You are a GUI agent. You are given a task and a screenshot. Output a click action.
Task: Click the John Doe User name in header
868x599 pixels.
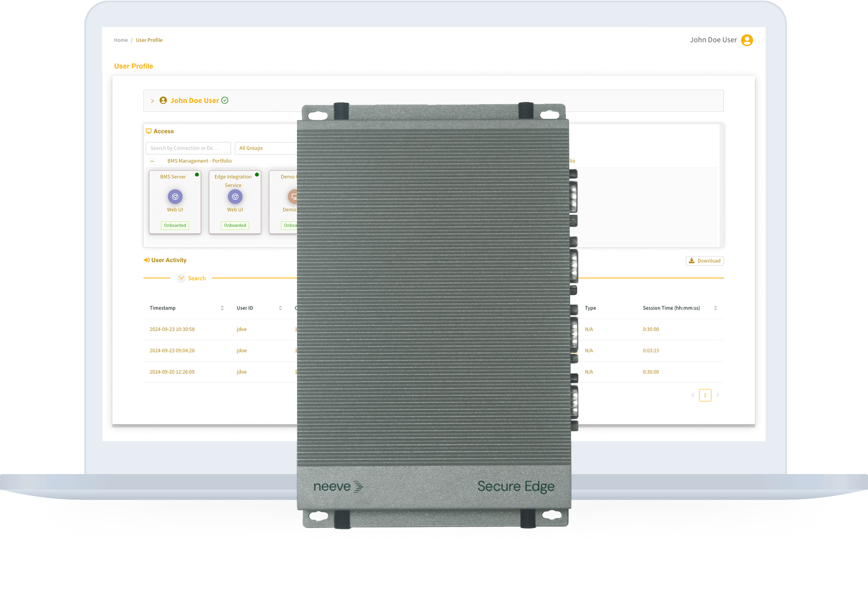point(713,40)
